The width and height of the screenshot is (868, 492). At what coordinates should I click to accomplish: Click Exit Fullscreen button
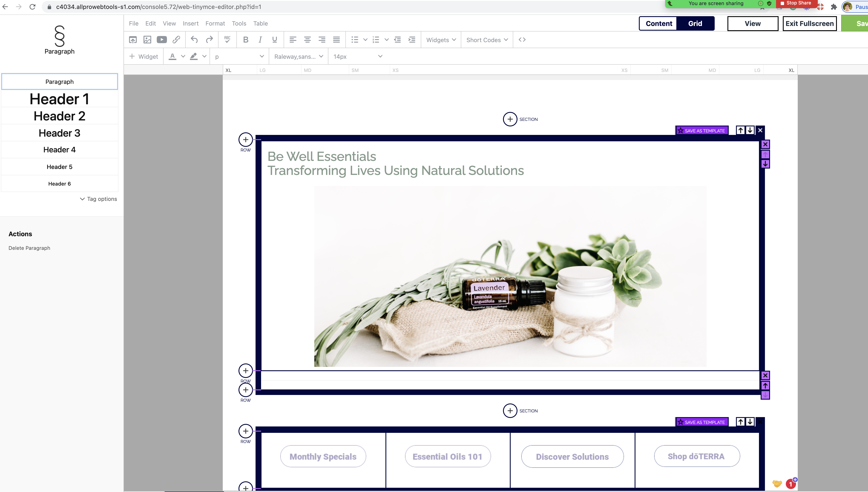point(809,24)
